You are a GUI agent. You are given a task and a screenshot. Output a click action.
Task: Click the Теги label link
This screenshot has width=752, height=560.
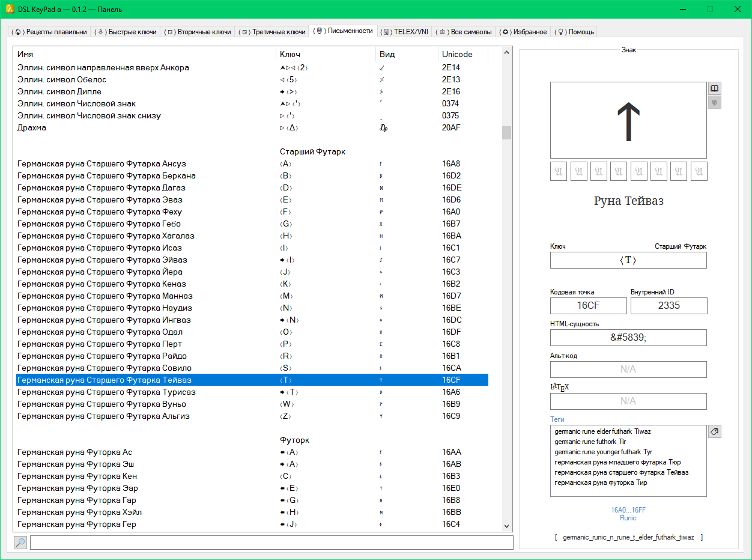557,419
